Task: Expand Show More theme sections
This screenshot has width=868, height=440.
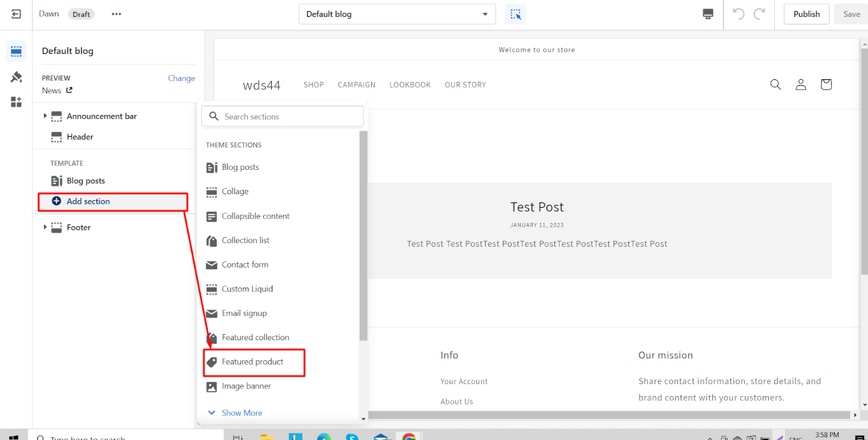Action: tap(241, 413)
